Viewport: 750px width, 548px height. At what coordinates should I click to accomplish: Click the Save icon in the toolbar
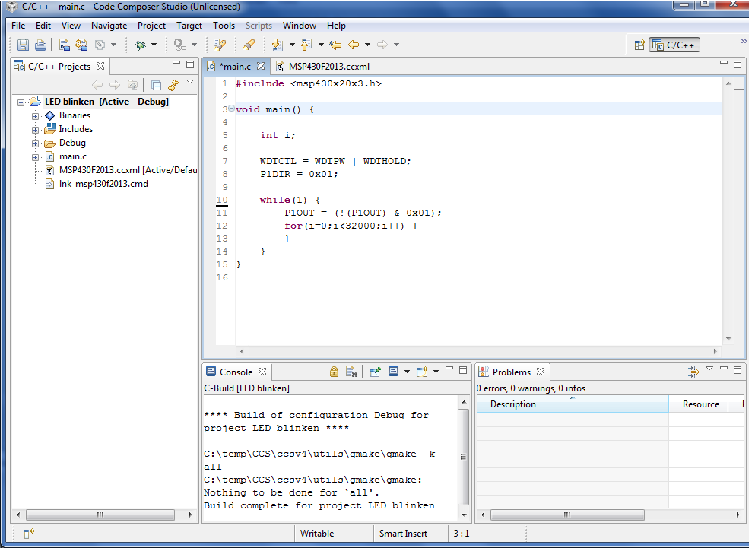[23, 45]
